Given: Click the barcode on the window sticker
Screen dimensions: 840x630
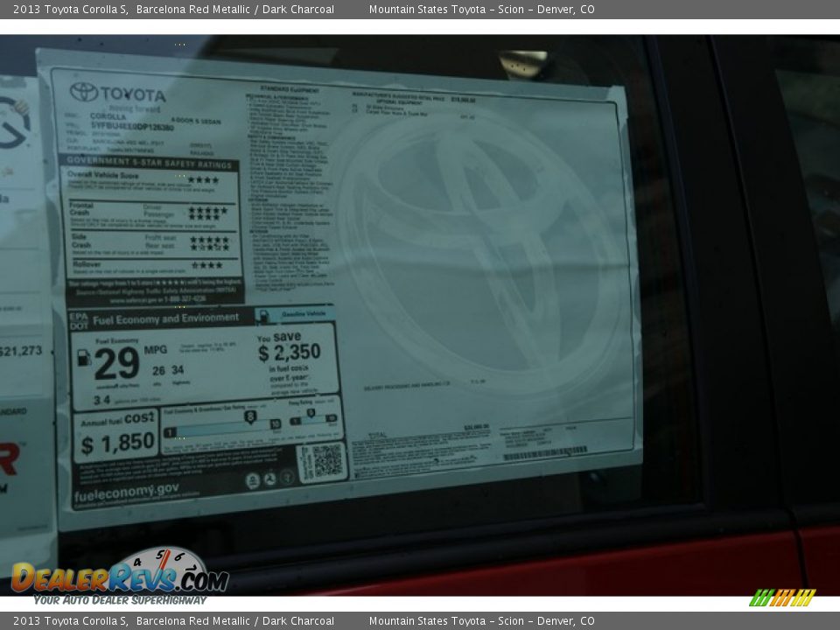Looking at the screenshot, I should [x=545, y=453].
